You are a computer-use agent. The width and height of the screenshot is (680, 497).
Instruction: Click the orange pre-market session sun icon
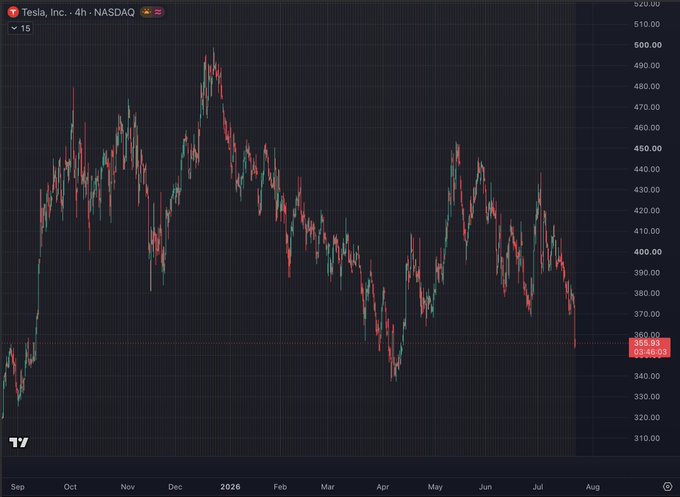[147, 12]
